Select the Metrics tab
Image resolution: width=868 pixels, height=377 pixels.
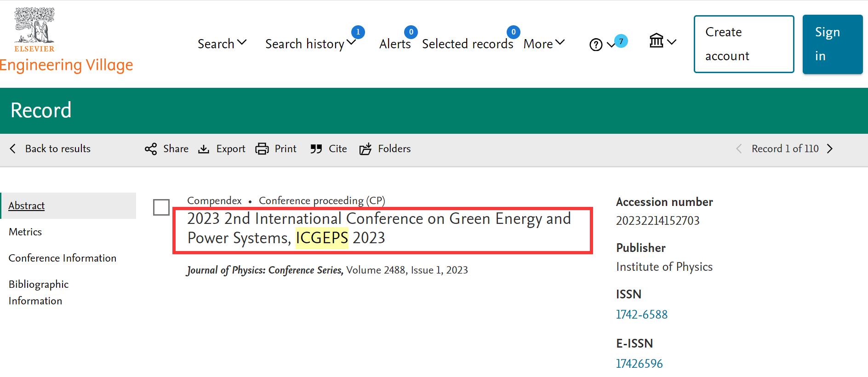tap(25, 232)
